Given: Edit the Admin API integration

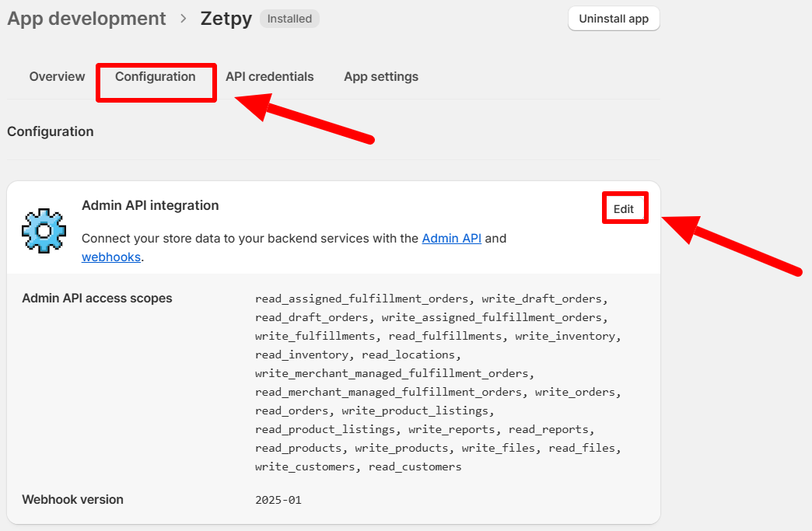Looking at the screenshot, I should tap(624, 209).
